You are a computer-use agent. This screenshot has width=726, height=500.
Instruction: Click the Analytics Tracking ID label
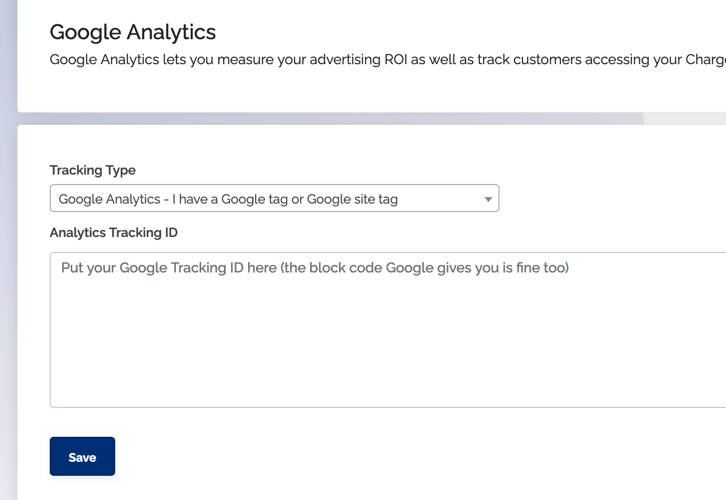point(113,232)
